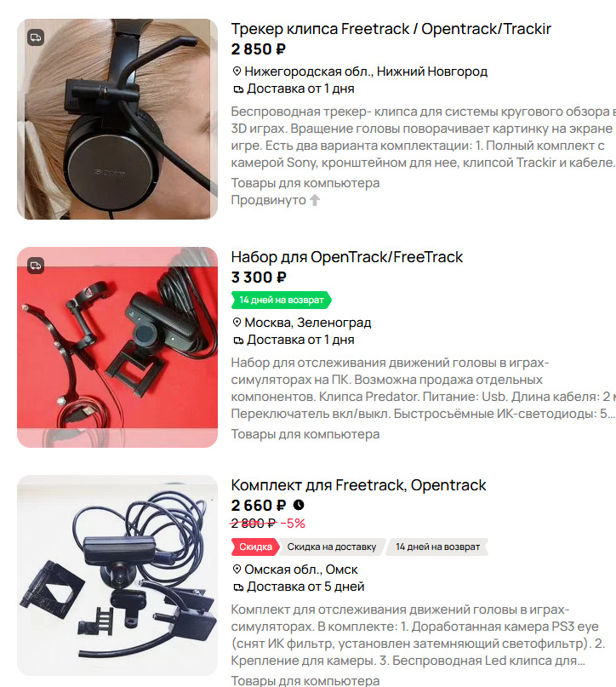Click Товары для компьютера under the first listing
Image resolution: width=616 pixels, height=687 pixels.
pyautogui.click(x=305, y=183)
